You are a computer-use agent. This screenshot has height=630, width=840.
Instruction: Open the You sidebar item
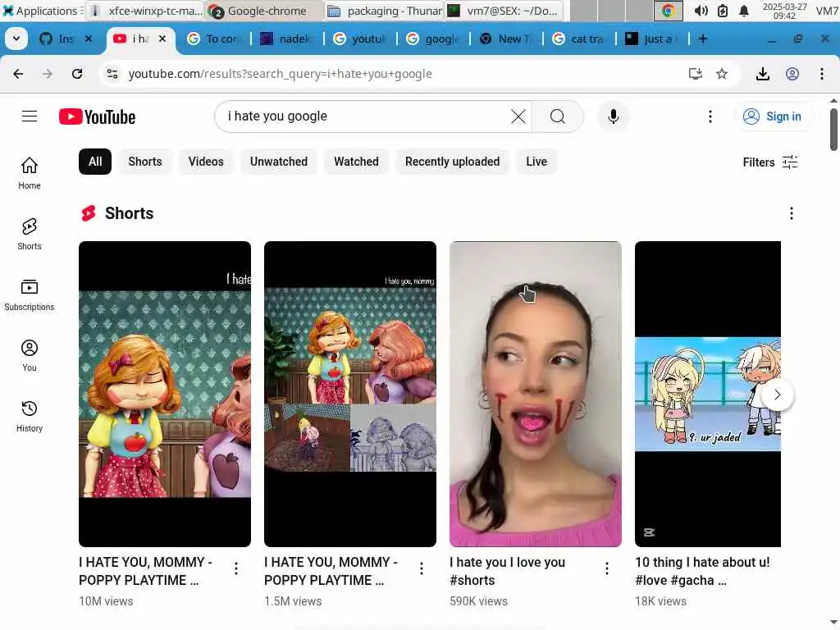point(30,356)
